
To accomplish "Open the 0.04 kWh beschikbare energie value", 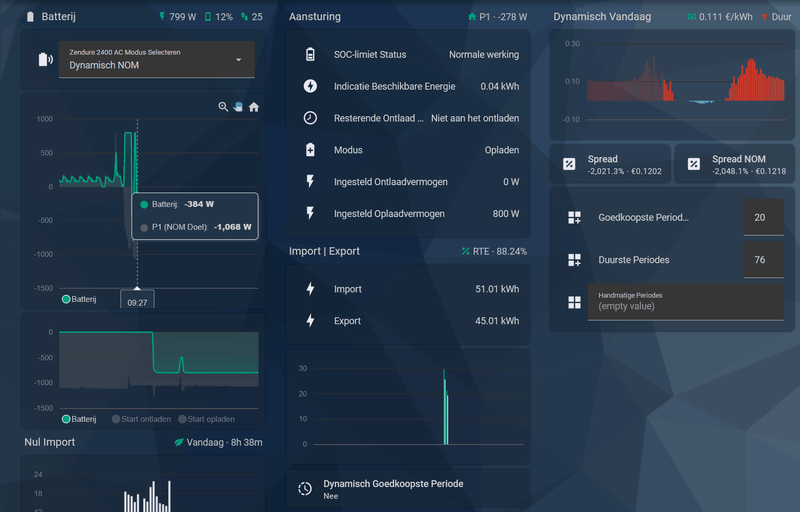I will click(499, 86).
